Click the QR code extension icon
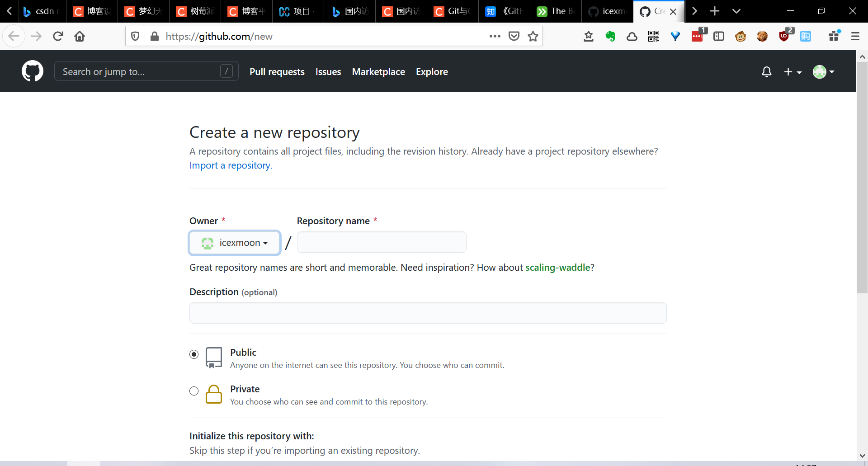 [654, 36]
